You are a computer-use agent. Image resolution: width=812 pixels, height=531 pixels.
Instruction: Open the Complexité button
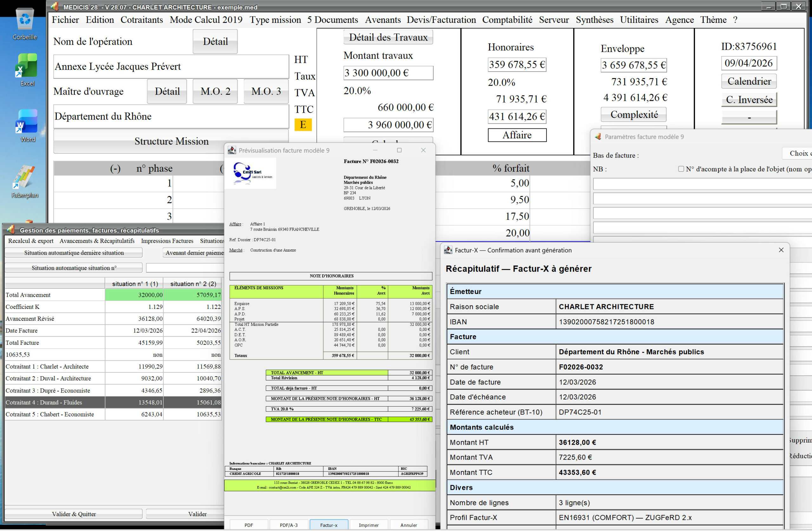point(634,115)
